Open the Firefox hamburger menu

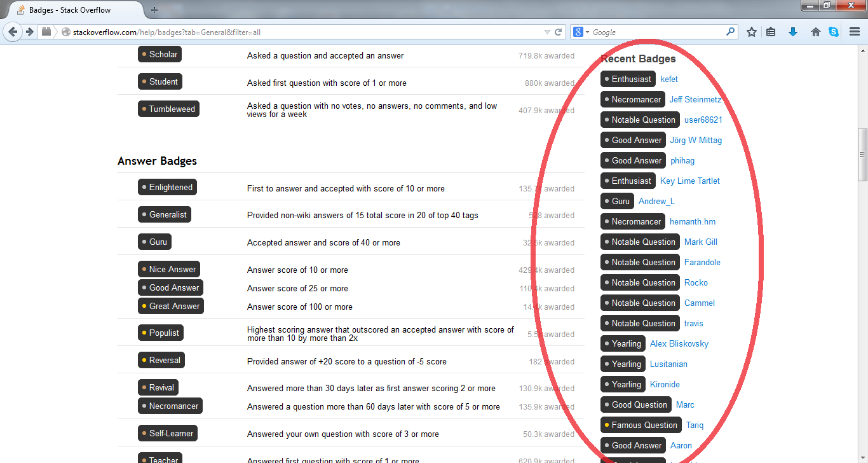[855, 31]
